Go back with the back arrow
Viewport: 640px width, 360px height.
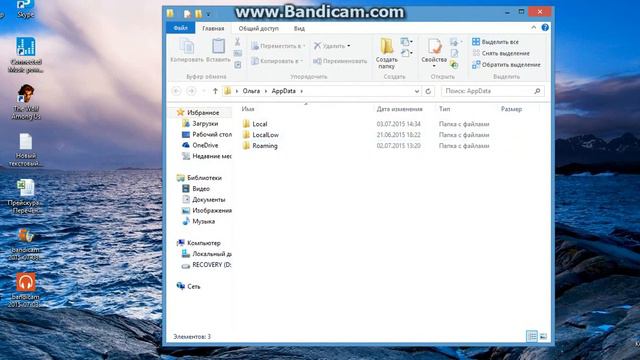click(x=176, y=91)
